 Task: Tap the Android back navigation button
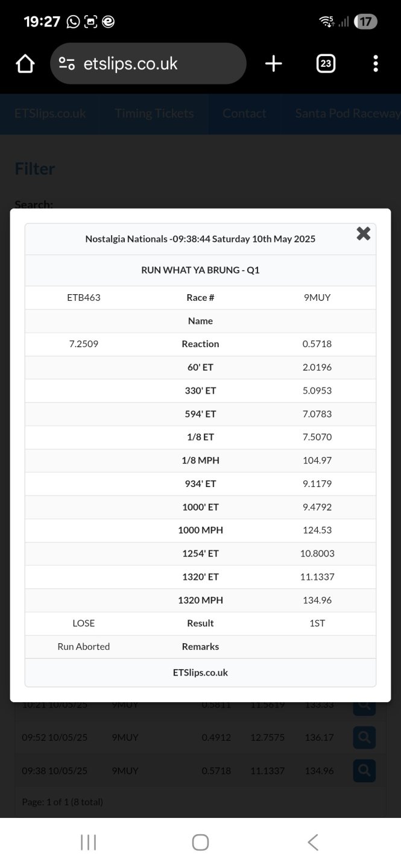coord(312,842)
